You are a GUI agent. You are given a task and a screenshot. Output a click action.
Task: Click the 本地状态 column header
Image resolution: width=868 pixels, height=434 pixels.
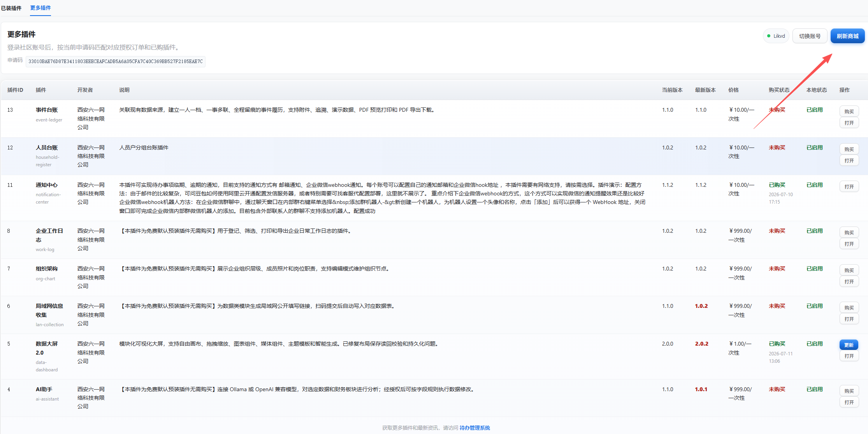tap(817, 90)
